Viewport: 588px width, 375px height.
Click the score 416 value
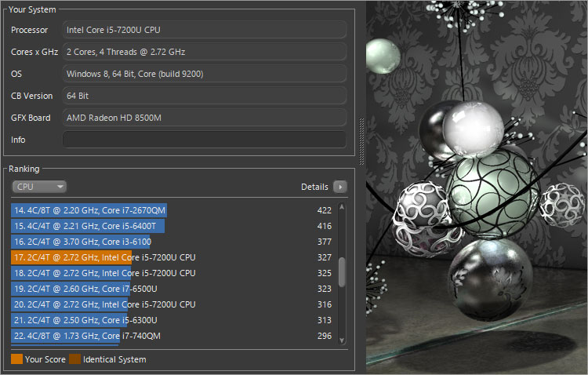[325, 226]
